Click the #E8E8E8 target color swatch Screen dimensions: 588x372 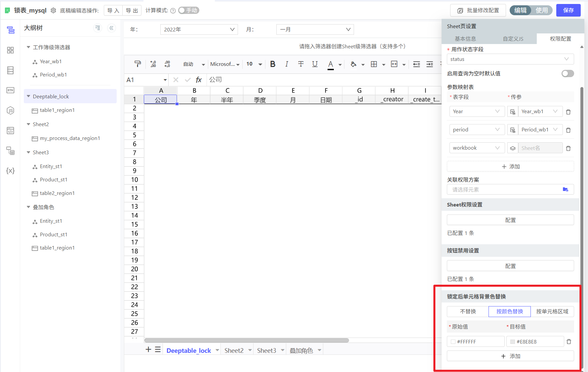pyautogui.click(x=512, y=342)
